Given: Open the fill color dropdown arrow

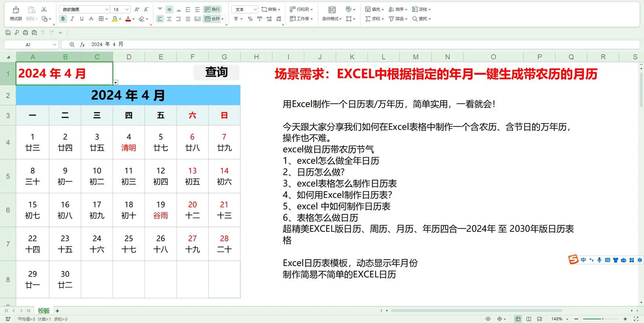Looking at the screenshot, I should (121, 19).
